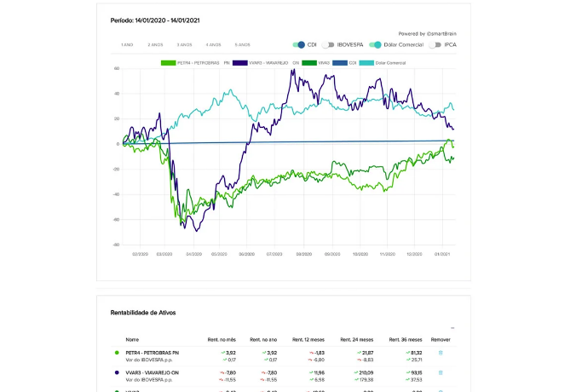Click the green dot beside PETR4 row
The image size is (576, 392).
click(117, 352)
